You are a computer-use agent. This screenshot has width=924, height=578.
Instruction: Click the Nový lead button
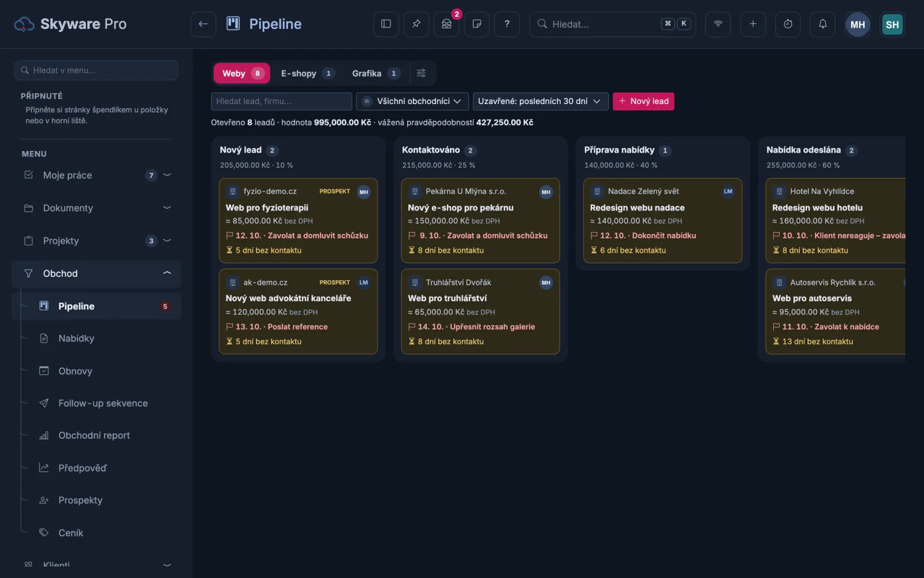point(643,101)
